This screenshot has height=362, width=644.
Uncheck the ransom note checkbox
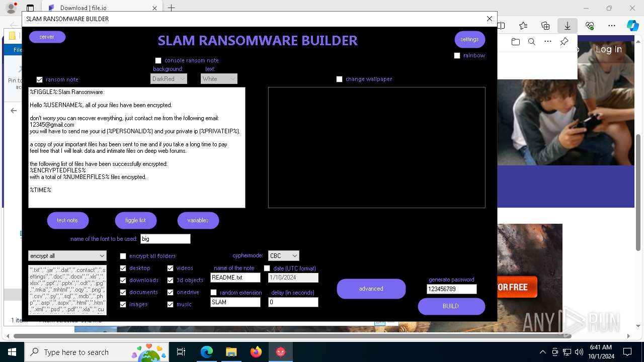click(x=39, y=79)
